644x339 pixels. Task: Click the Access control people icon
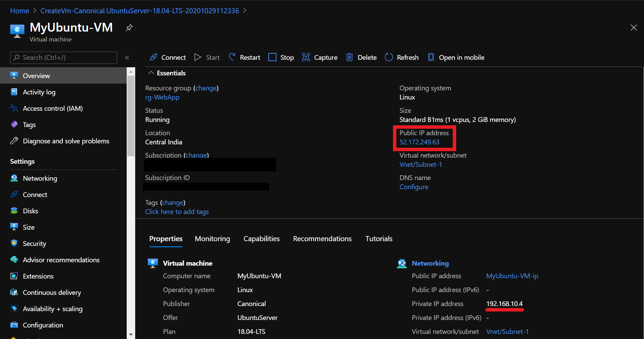click(x=14, y=108)
